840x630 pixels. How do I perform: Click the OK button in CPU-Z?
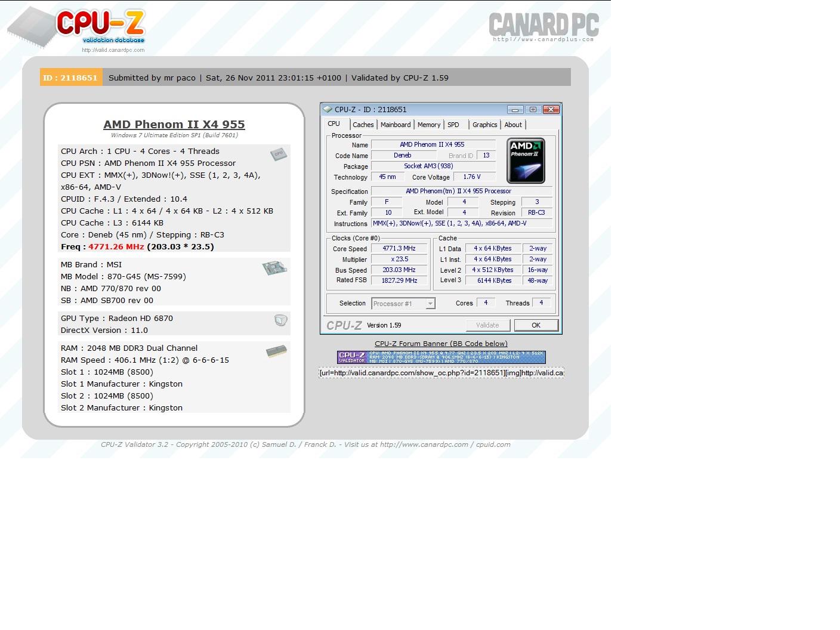(536, 325)
